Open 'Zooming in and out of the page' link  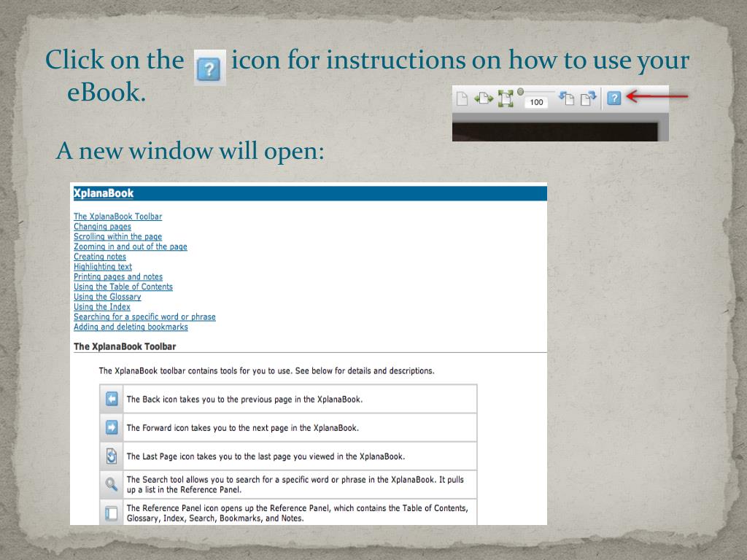point(131,246)
